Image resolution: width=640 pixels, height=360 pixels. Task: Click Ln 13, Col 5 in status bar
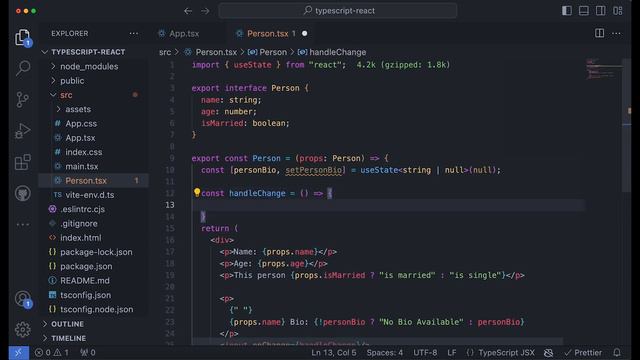coord(333,353)
